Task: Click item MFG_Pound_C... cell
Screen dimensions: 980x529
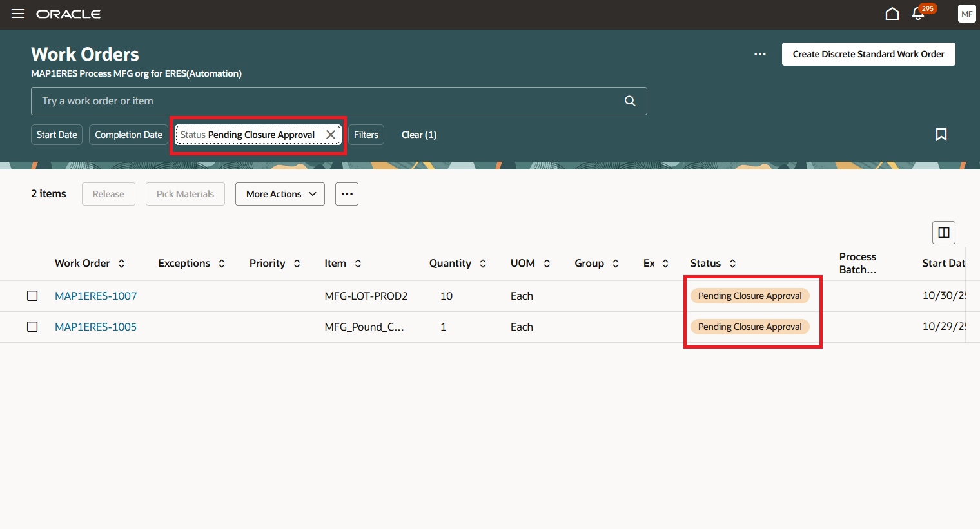Action: pyautogui.click(x=364, y=327)
